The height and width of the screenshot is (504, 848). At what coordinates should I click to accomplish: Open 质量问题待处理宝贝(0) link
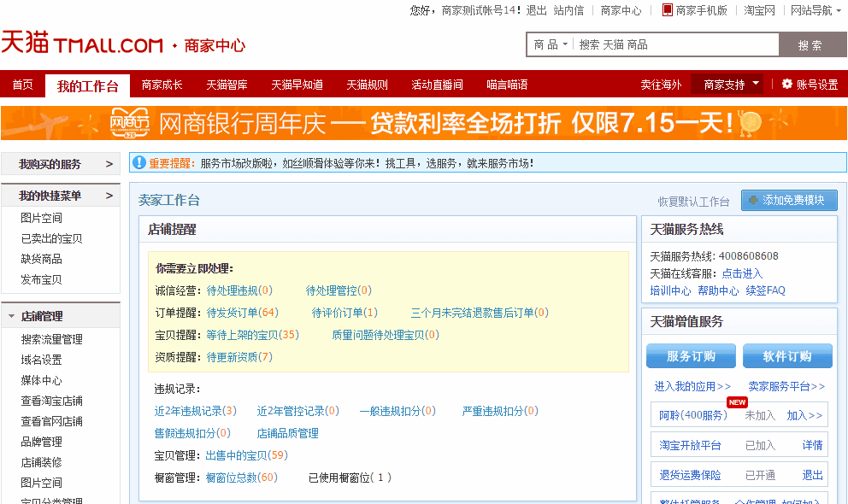[385, 334]
